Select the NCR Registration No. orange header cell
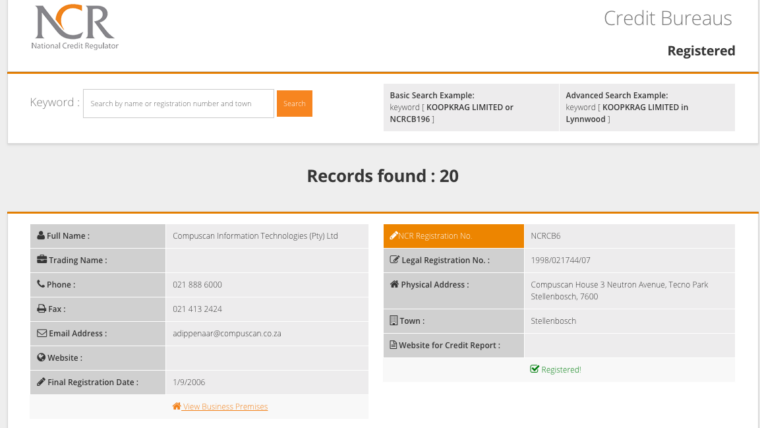 tap(454, 236)
